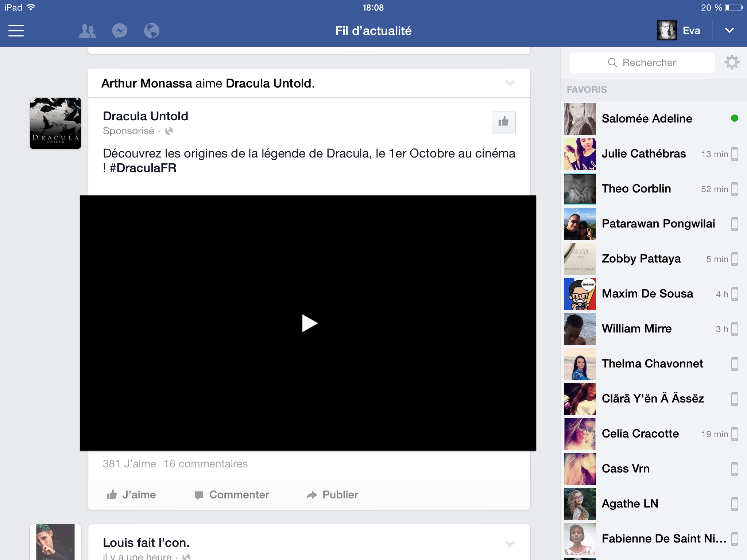Tap the battery indicator in status bar

[734, 8]
